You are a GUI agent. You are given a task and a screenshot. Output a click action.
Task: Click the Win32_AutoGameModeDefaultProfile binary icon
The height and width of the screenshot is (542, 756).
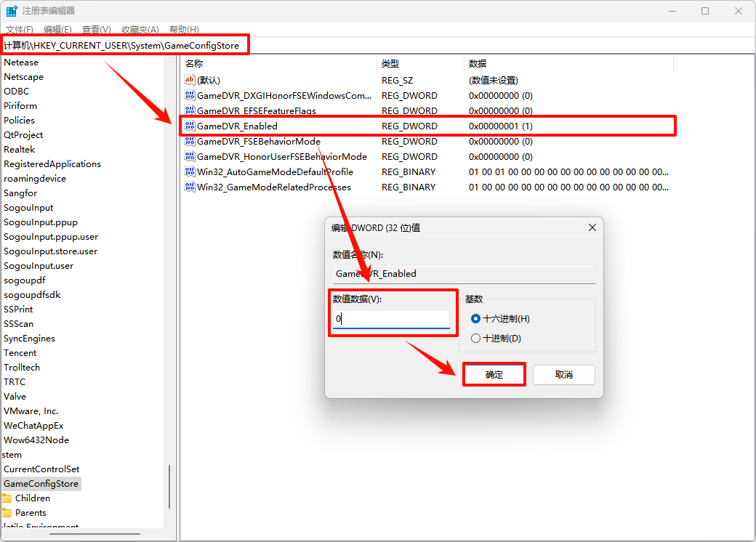188,171
